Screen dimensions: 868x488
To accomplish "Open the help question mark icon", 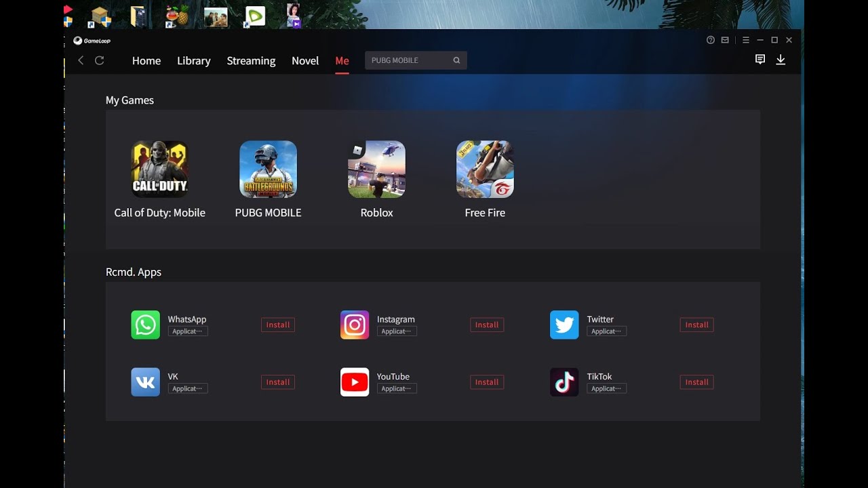I will [x=711, y=40].
